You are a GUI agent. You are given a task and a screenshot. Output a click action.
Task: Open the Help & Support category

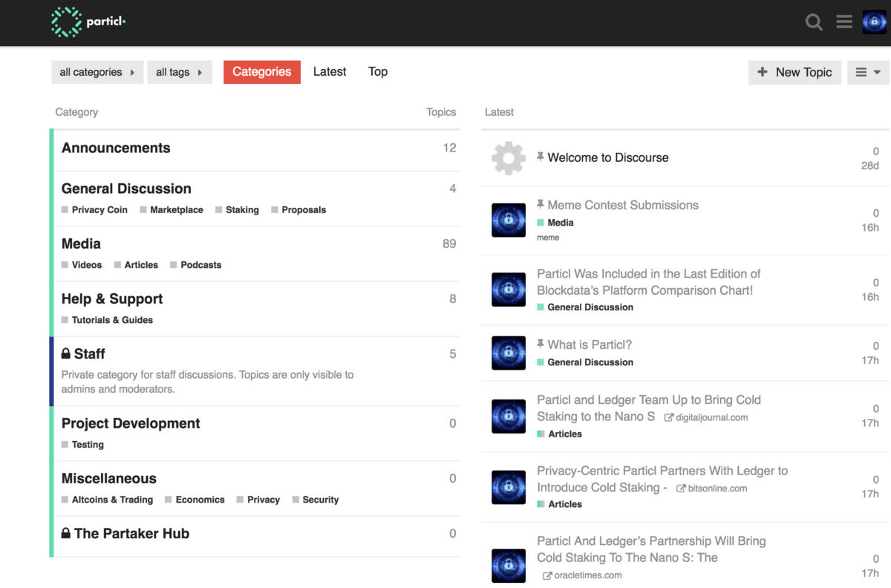[x=112, y=298]
